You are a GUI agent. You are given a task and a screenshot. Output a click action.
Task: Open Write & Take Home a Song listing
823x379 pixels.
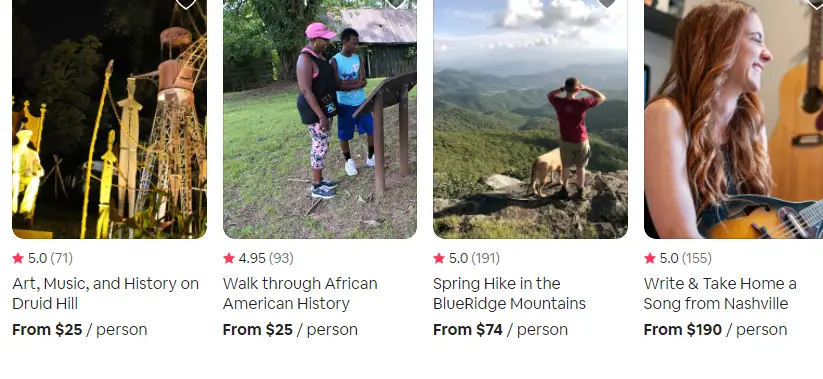pyautogui.click(x=720, y=293)
